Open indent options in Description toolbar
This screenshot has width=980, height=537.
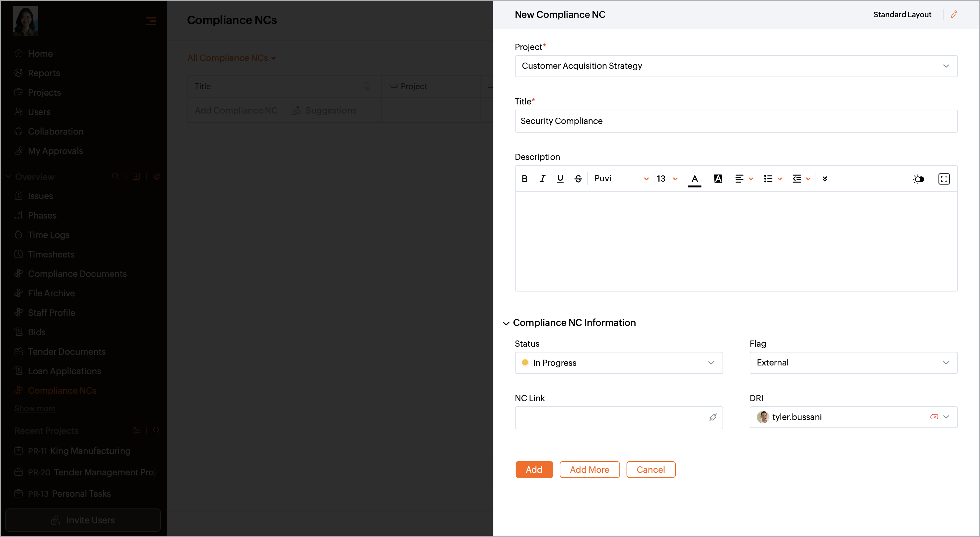click(x=802, y=179)
